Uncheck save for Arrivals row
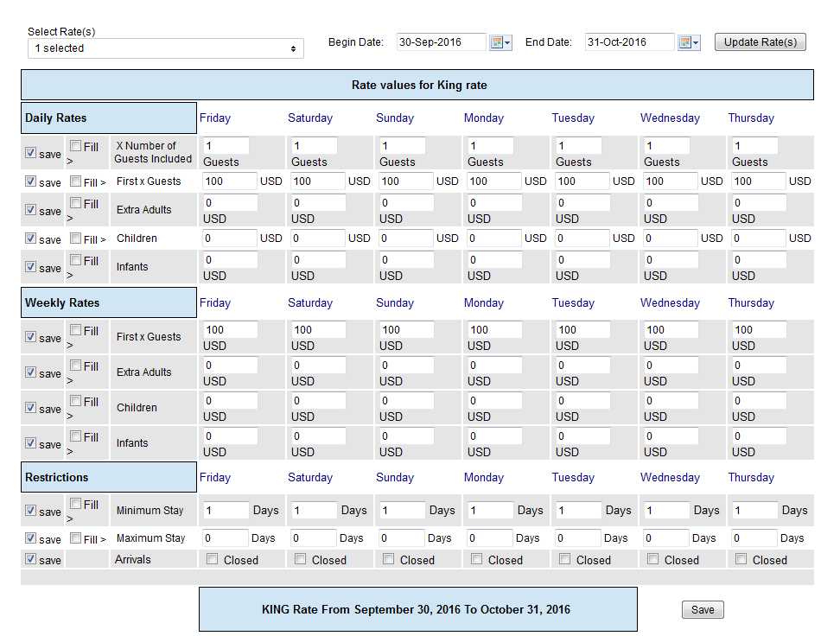This screenshot has height=636, width=840. click(30, 558)
